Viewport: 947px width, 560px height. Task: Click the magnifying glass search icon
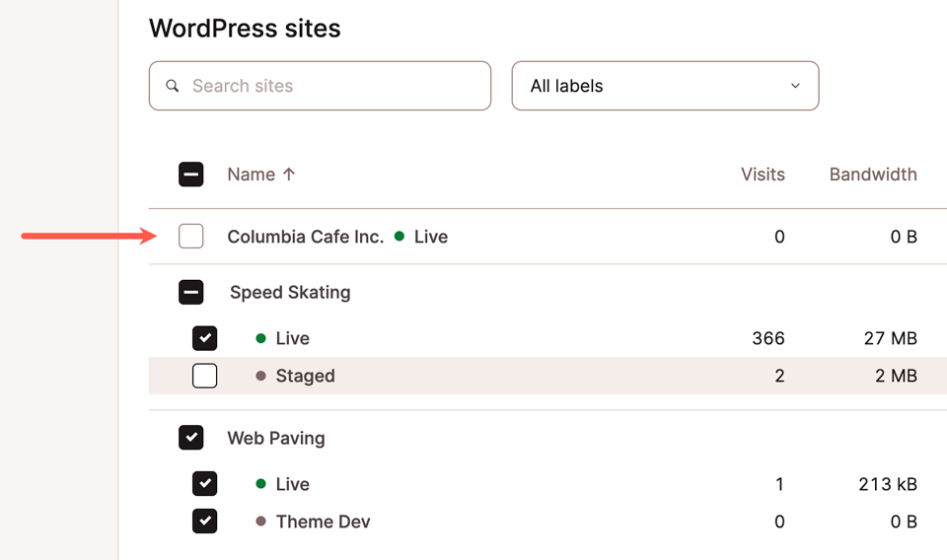click(173, 86)
